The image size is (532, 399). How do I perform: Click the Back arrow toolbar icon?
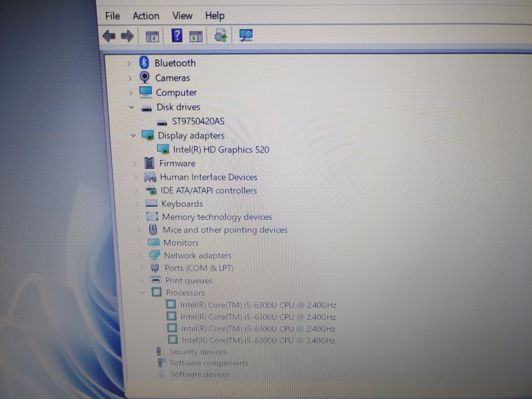coord(109,36)
